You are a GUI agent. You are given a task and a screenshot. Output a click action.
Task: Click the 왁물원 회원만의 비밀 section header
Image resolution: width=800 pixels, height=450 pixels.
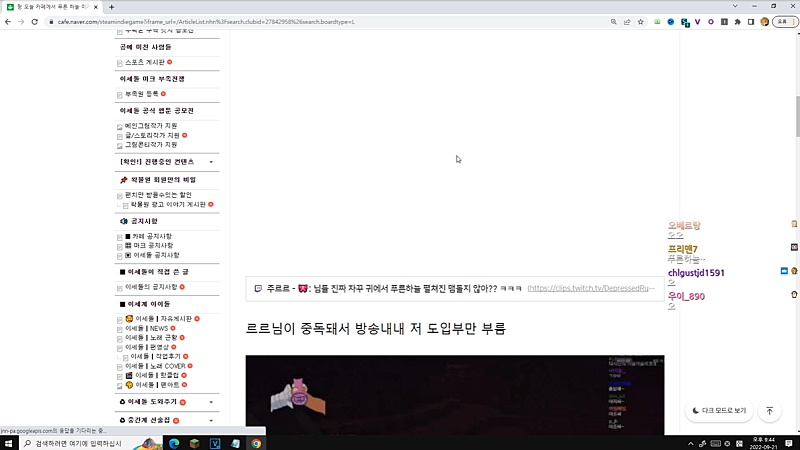[158, 180]
